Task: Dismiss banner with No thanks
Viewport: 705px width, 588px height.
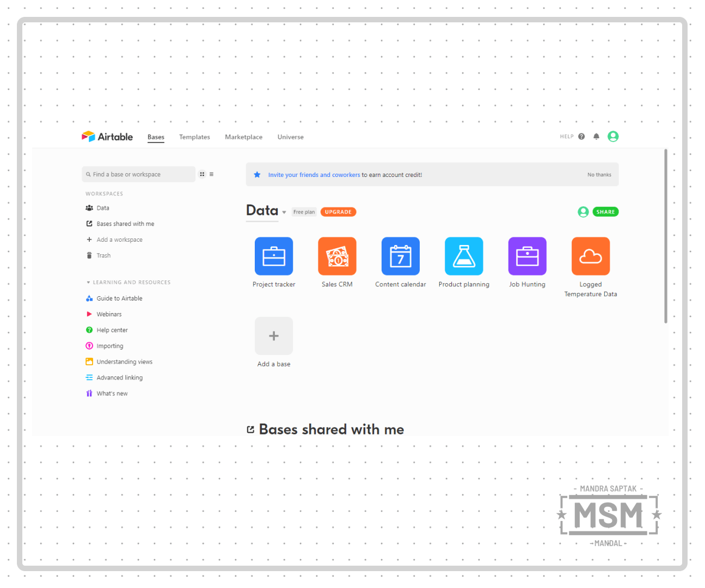Action: click(x=599, y=175)
